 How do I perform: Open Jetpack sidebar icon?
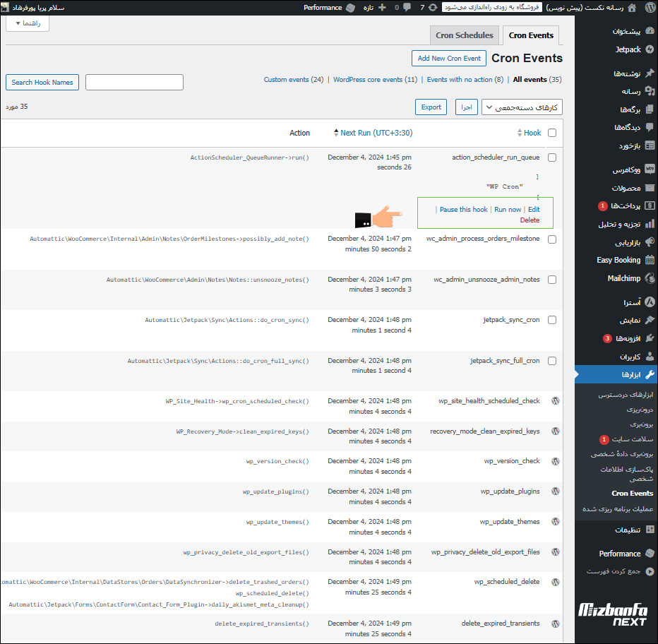(x=650, y=49)
